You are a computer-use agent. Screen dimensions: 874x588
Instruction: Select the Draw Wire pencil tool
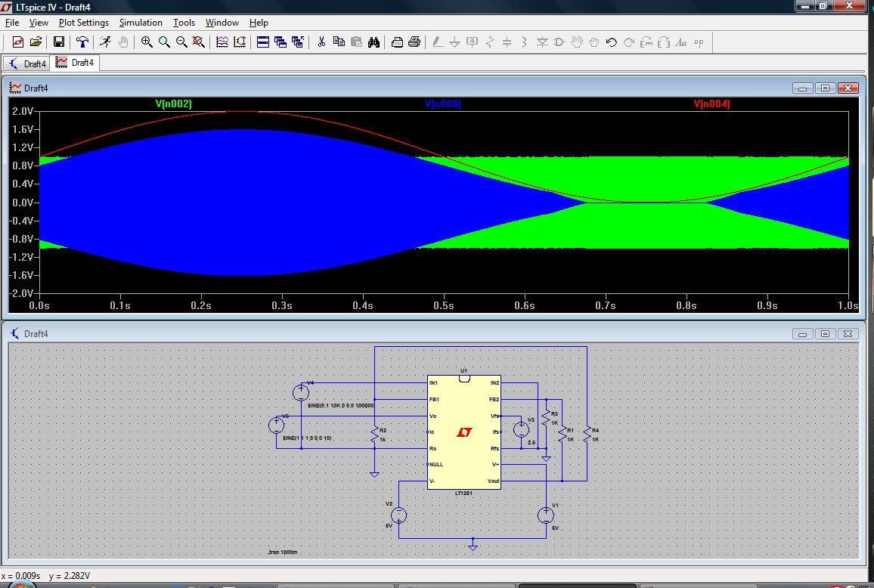(x=438, y=42)
